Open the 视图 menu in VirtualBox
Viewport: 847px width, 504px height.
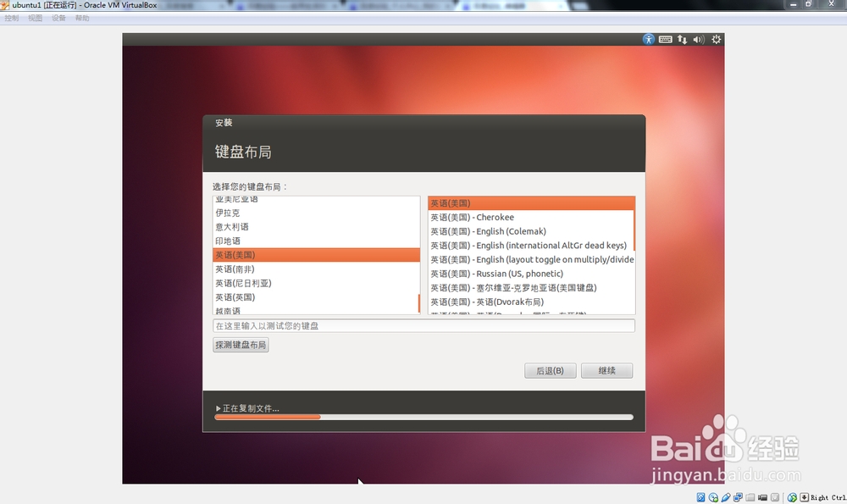[35, 18]
